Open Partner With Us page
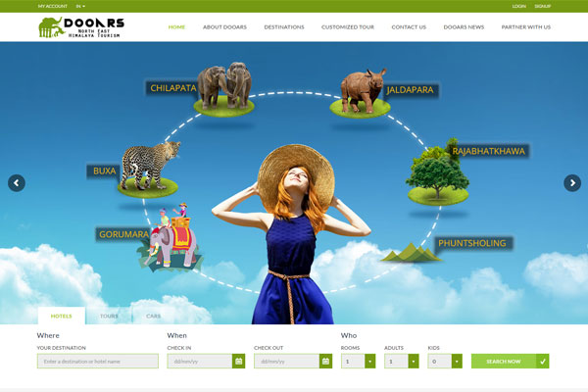 (525, 27)
